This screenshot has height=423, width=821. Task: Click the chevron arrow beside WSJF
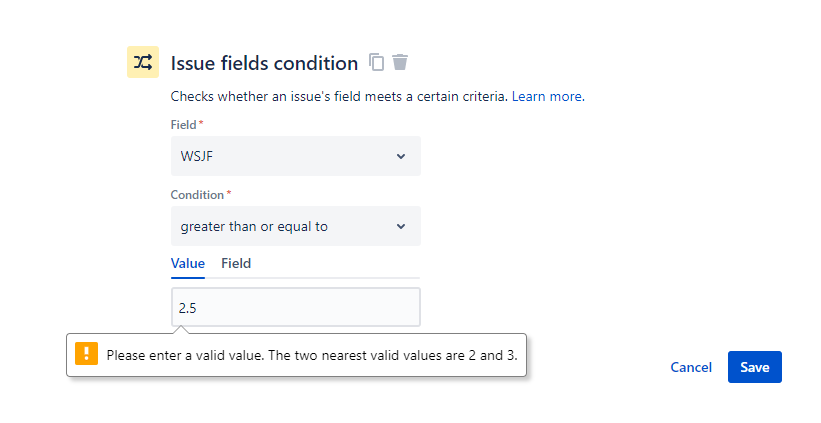[401, 156]
